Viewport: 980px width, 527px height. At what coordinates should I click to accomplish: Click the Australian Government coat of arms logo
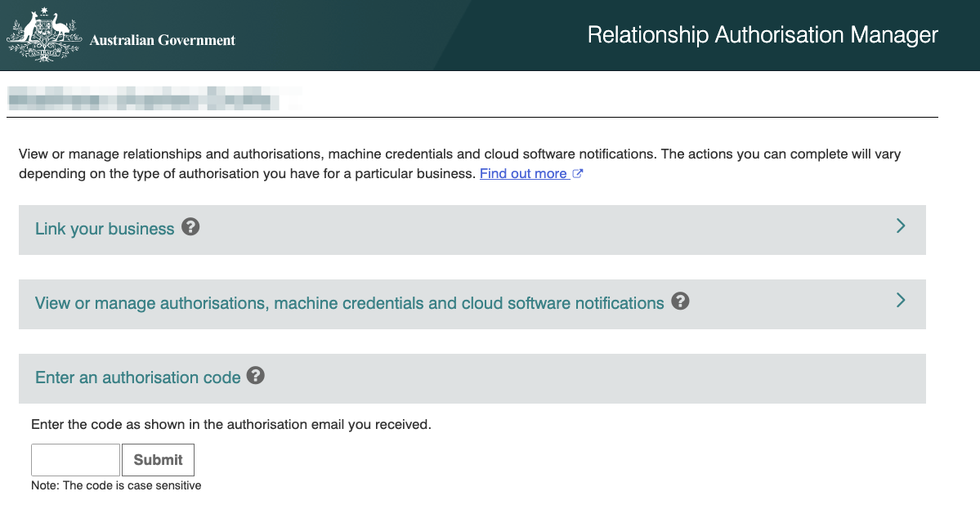coord(44,35)
